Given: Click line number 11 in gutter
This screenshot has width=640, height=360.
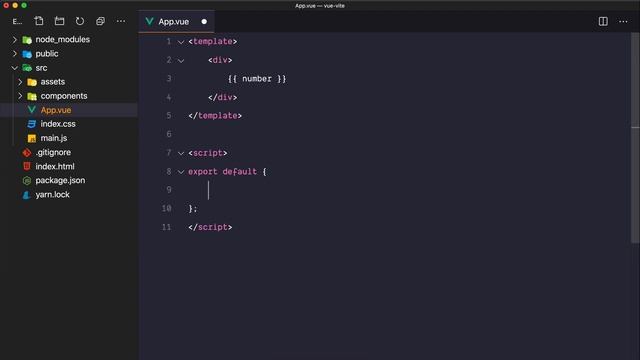Looking at the screenshot, I should click(167, 227).
